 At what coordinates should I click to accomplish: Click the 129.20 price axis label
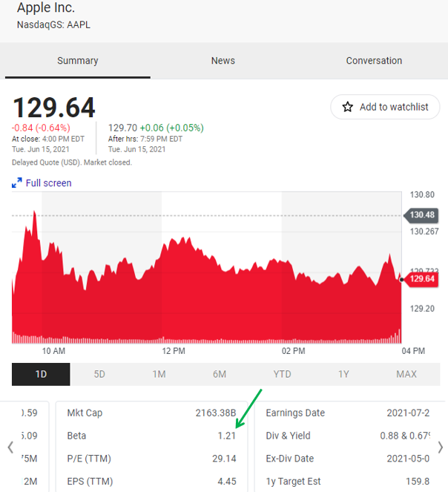click(422, 309)
